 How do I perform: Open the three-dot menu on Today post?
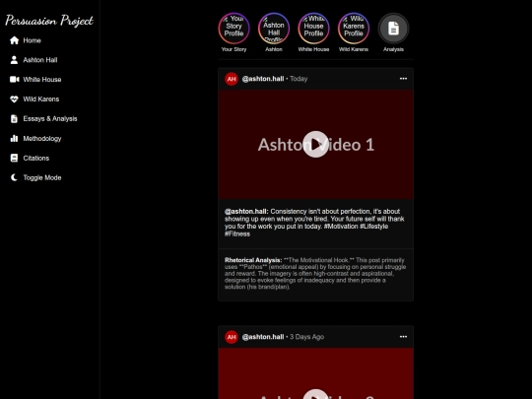click(403, 79)
